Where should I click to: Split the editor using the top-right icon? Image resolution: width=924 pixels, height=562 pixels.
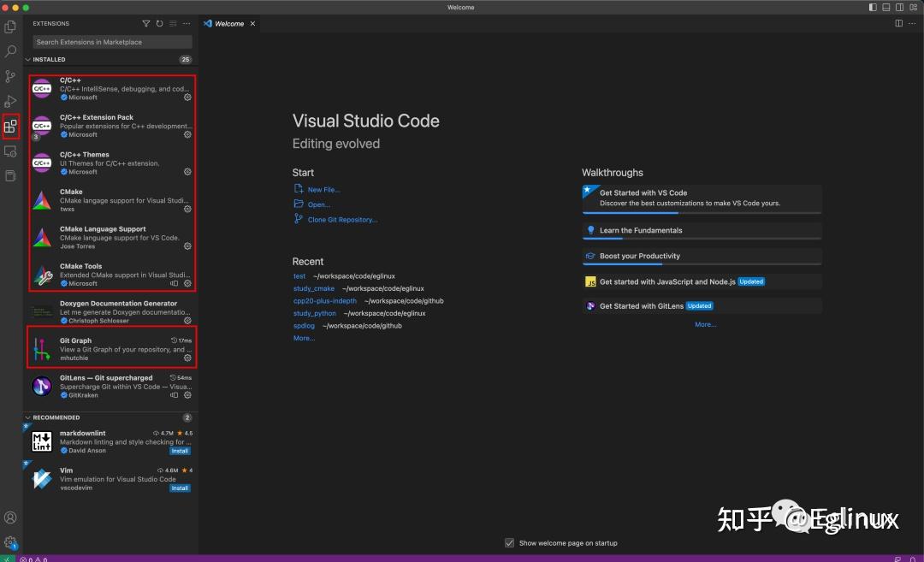(x=898, y=23)
